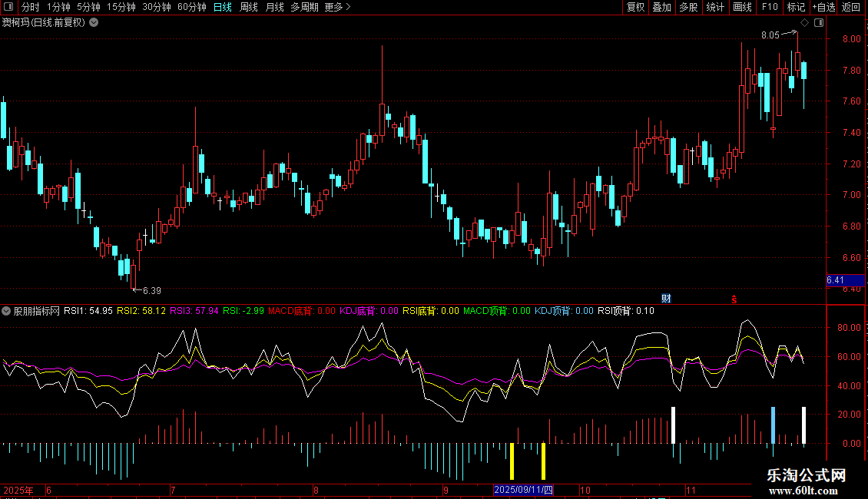868x499 pixels.
Task: Click the 2025/09/11/四 date marker
Action: (x=523, y=490)
